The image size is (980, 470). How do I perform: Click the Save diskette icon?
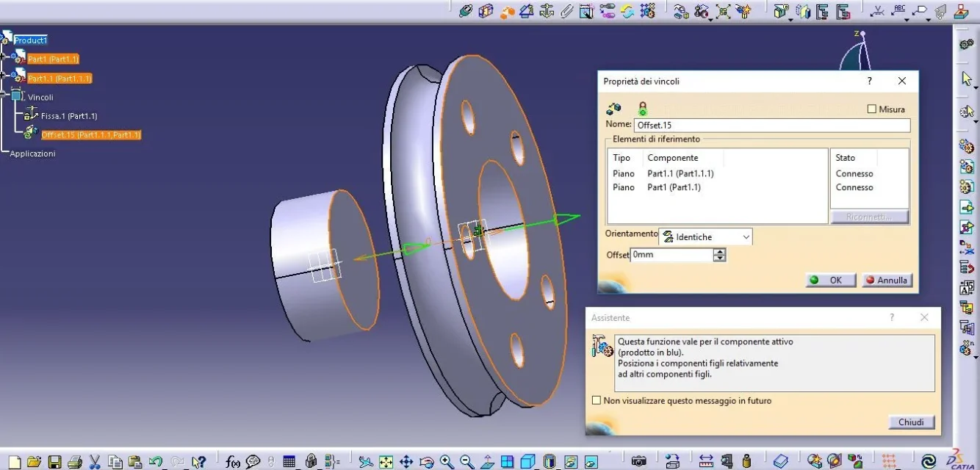click(54, 461)
